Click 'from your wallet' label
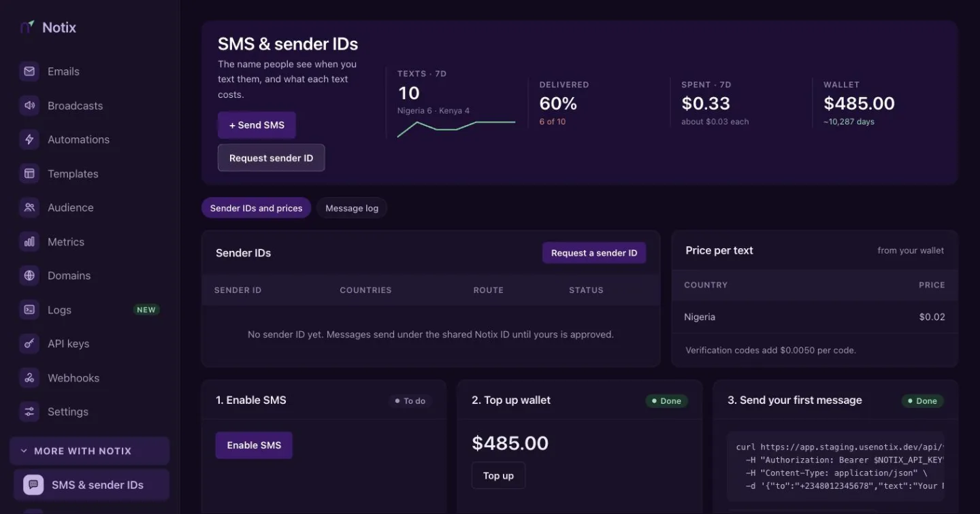The height and width of the screenshot is (514, 980). click(911, 250)
